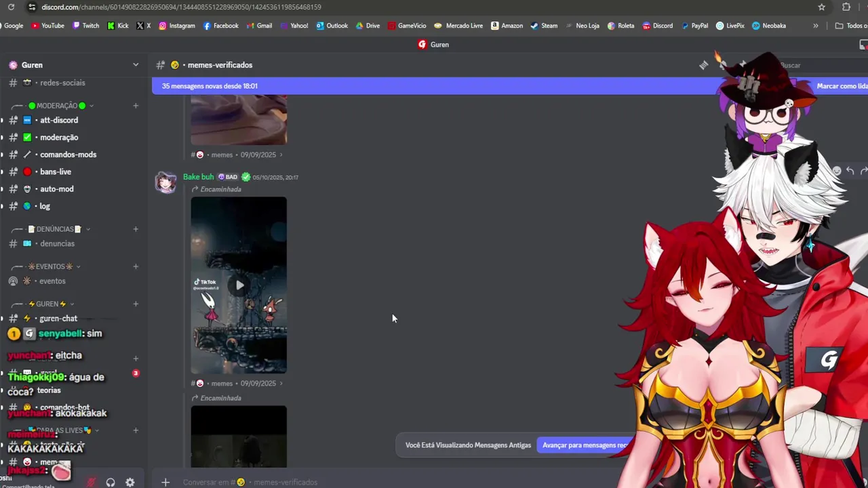Image resolution: width=868 pixels, height=488 pixels.
Task: Click Bake buh avatar
Action: click(x=166, y=182)
